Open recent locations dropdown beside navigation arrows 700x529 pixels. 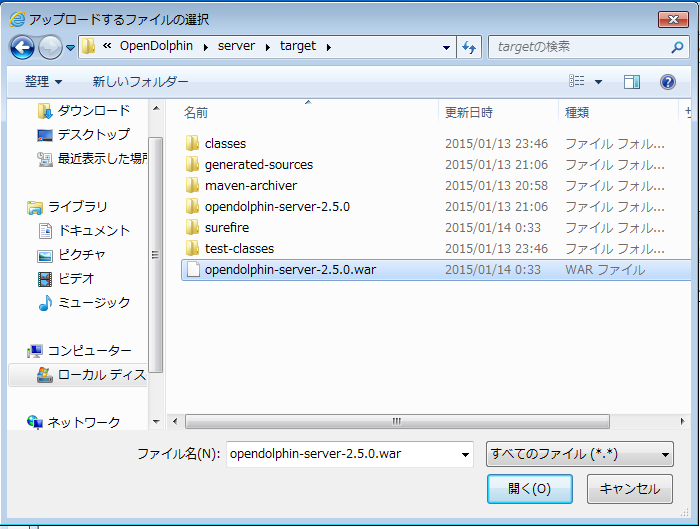pyautogui.click(x=71, y=47)
